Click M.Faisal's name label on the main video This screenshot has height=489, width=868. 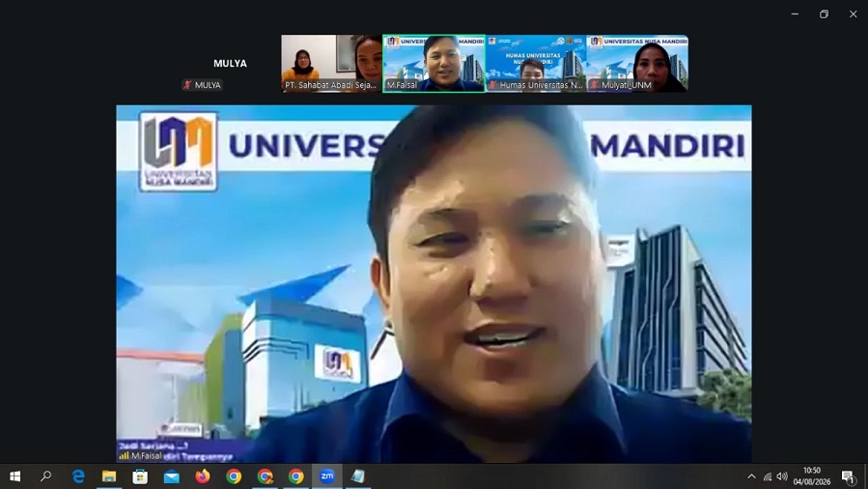146,456
